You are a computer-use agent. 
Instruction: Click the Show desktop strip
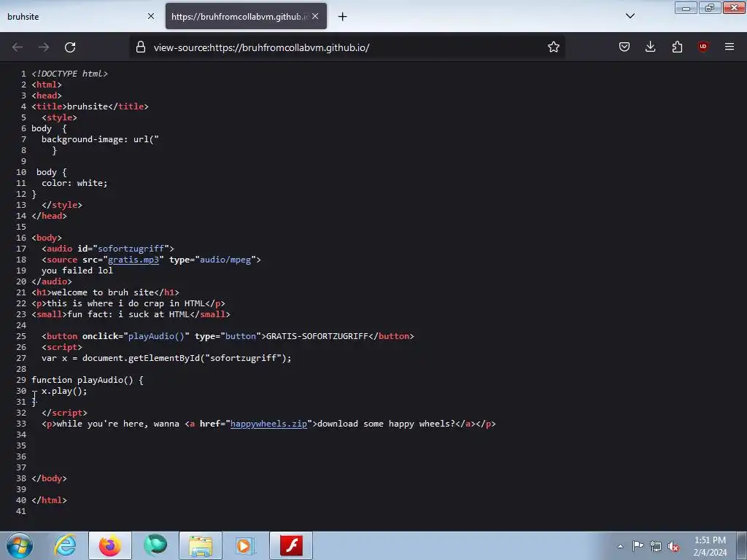point(742,545)
